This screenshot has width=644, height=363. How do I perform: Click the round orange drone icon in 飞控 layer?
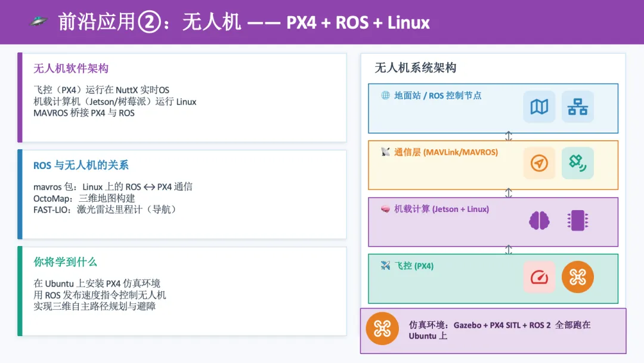click(577, 277)
